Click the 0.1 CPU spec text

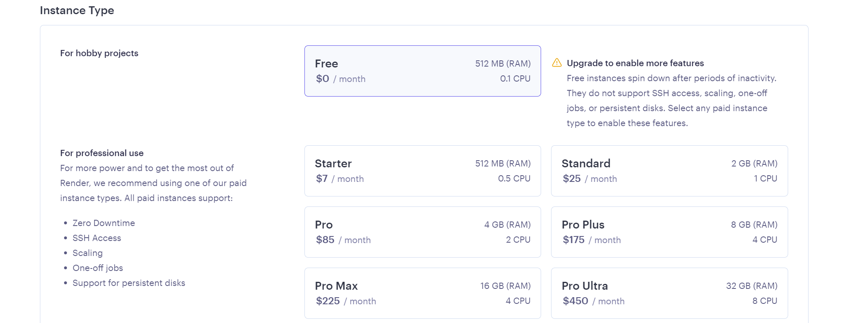click(x=515, y=79)
